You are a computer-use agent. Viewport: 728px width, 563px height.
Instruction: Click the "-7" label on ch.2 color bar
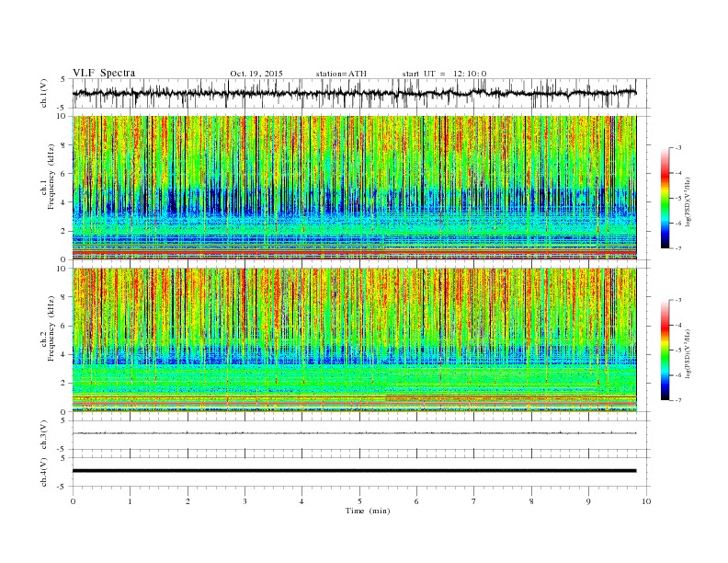[677, 400]
